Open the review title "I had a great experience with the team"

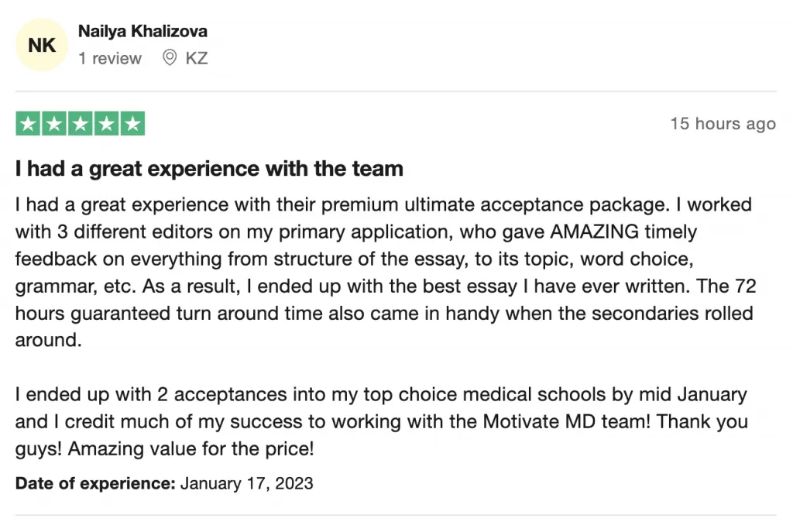tap(209, 168)
